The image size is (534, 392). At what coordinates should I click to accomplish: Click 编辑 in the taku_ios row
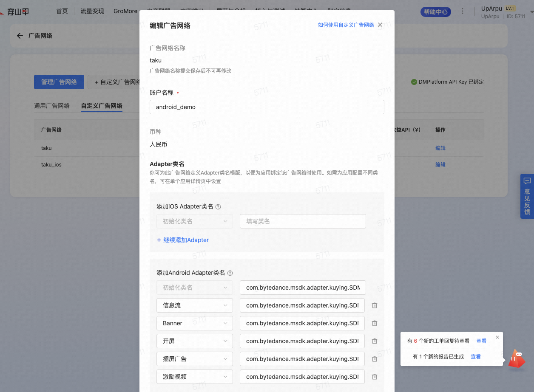coord(440,164)
